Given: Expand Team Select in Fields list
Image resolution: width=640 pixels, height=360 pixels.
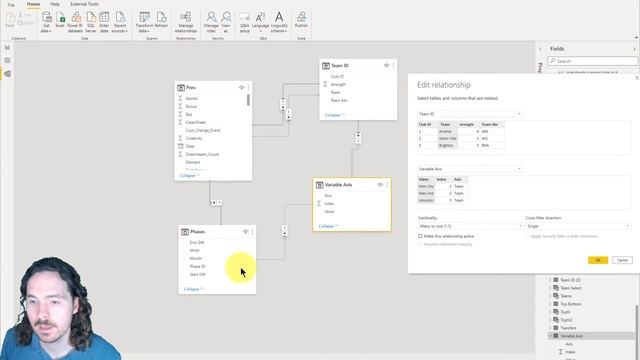Looking at the screenshot, I should pyautogui.click(x=550, y=288).
